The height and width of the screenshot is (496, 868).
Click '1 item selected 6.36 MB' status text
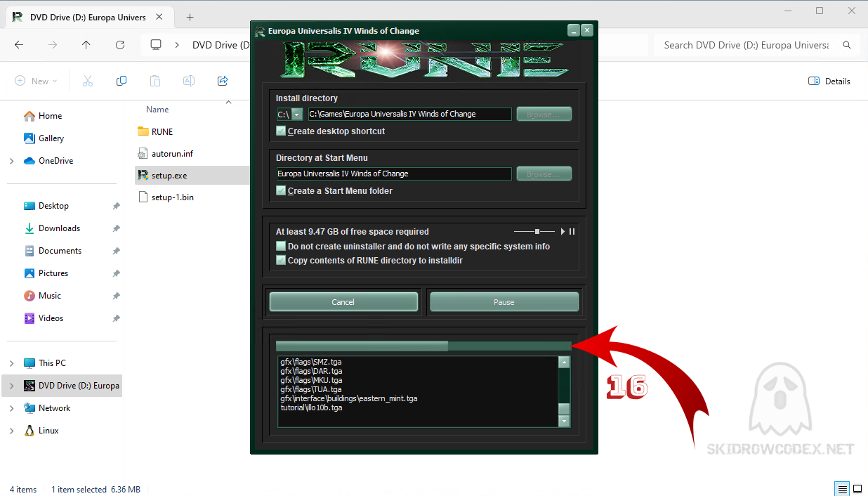coord(96,490)
